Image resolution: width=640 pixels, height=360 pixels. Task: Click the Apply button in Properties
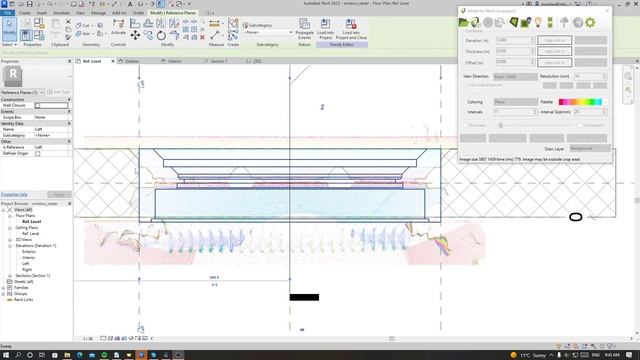tap(59, 195)
